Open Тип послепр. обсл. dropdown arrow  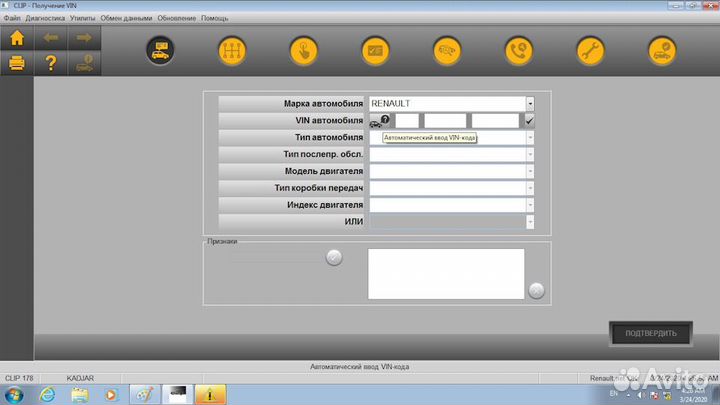click(x=530, y=154)
